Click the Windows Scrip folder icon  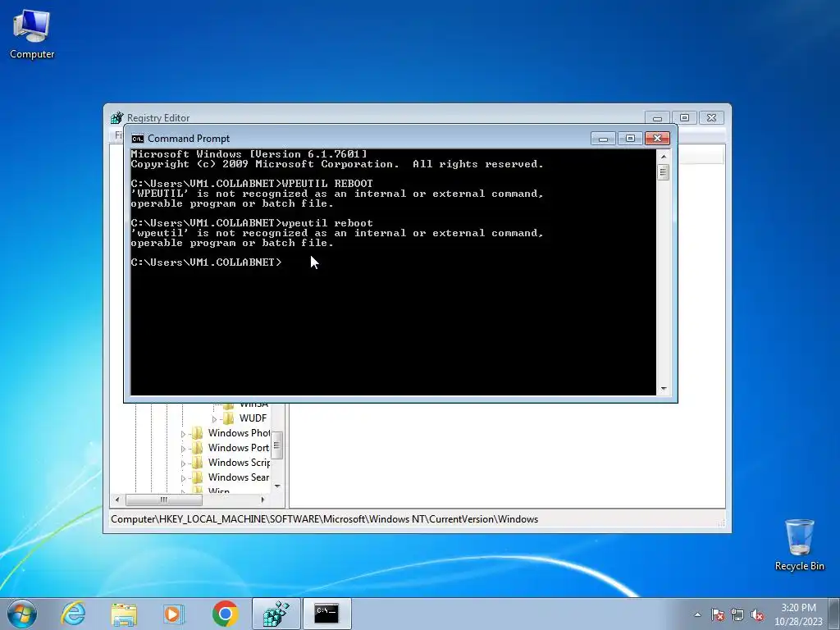(x=198, y=463)
